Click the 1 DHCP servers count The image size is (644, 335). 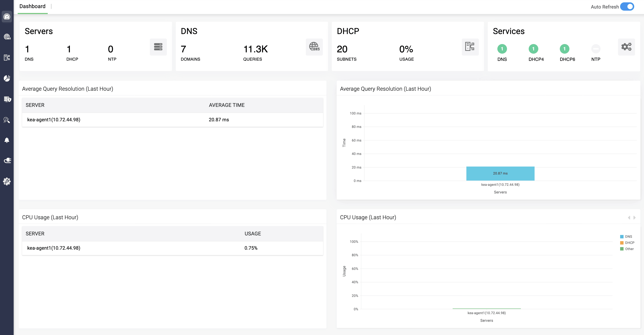pos(69,49)
